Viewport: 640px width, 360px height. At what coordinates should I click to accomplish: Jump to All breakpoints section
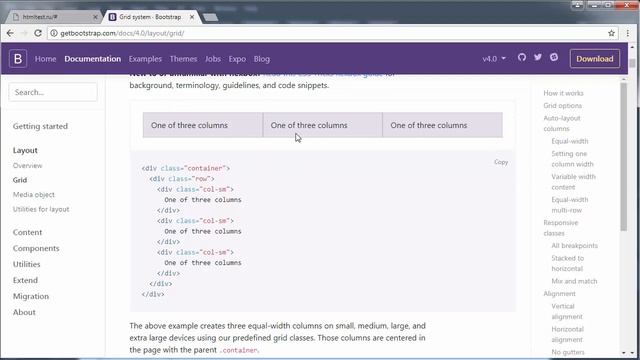click(x=574, y=246)
